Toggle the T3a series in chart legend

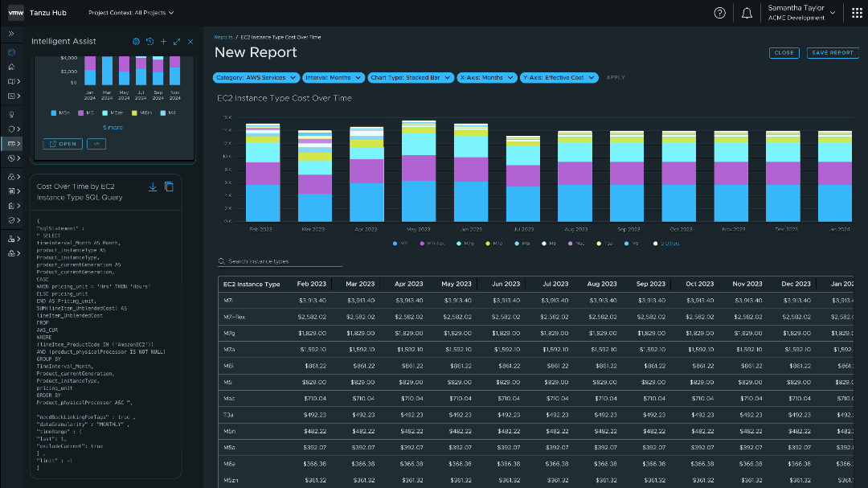point(604,244)
